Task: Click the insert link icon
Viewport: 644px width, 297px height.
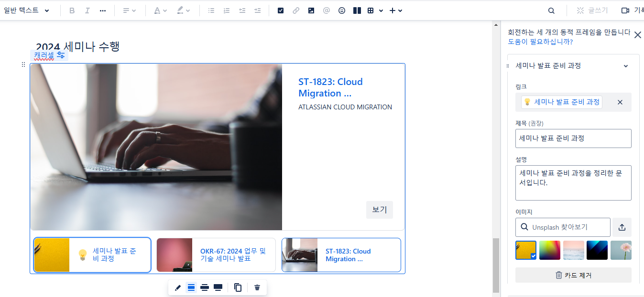Action: (296, 11)
